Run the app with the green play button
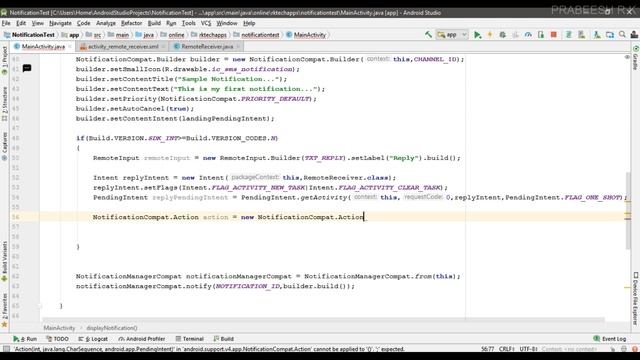640x360 pixels. (x=477, y=35)
